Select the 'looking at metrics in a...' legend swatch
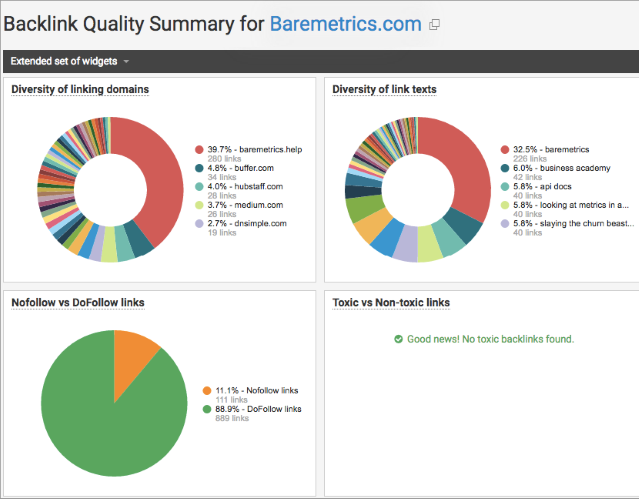The width and height of the screenshot is (639, 499). [x=505, y=205]
